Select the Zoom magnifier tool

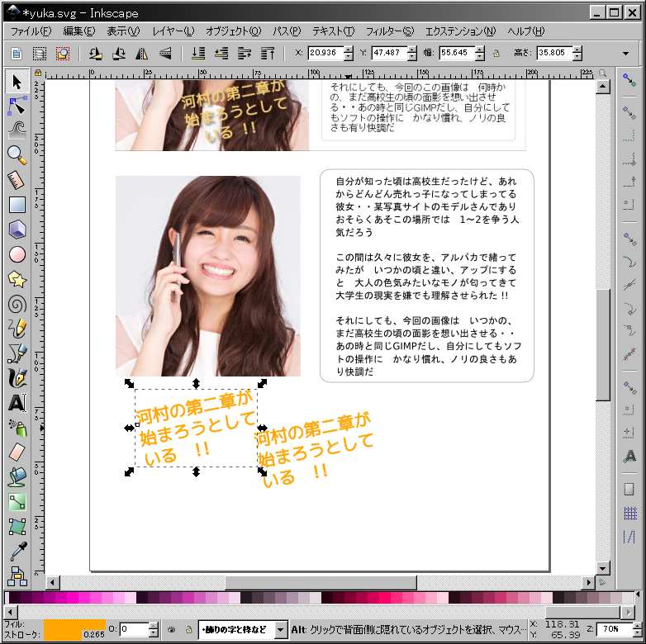17,155
